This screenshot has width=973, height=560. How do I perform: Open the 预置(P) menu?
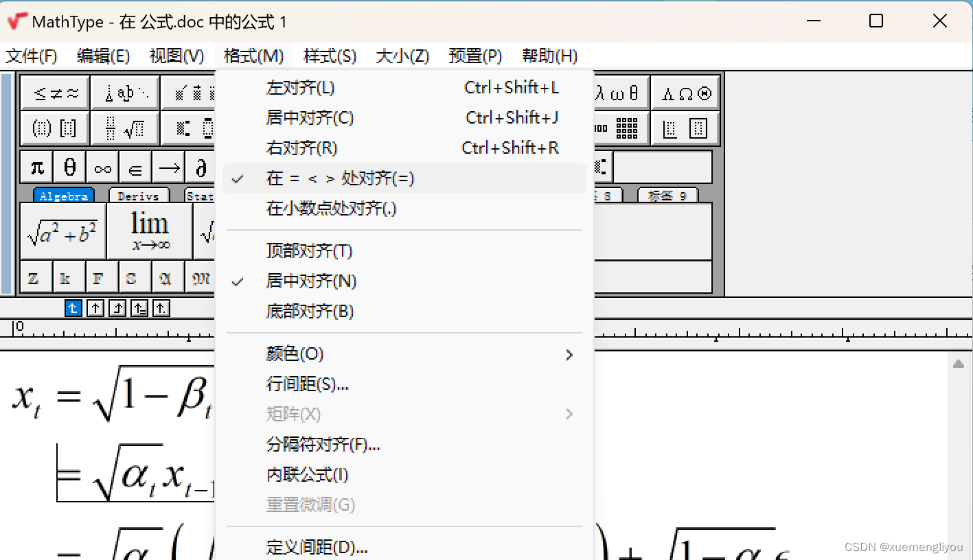coord(476,56)
